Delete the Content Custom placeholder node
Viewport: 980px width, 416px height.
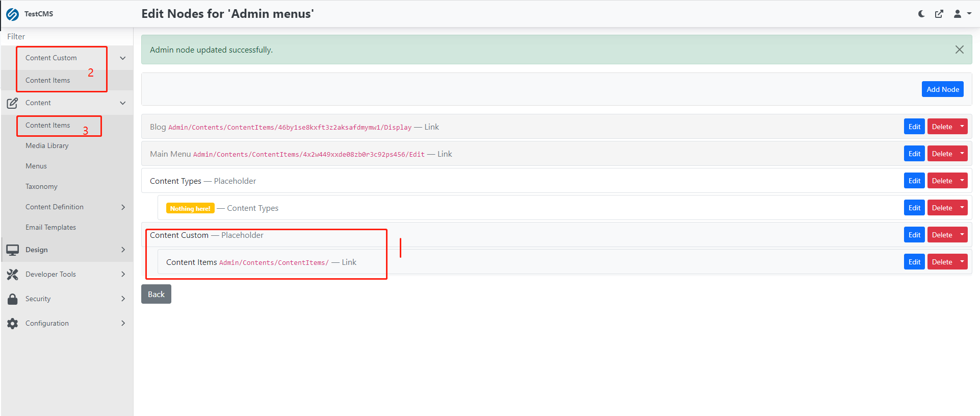click(942, 235)
